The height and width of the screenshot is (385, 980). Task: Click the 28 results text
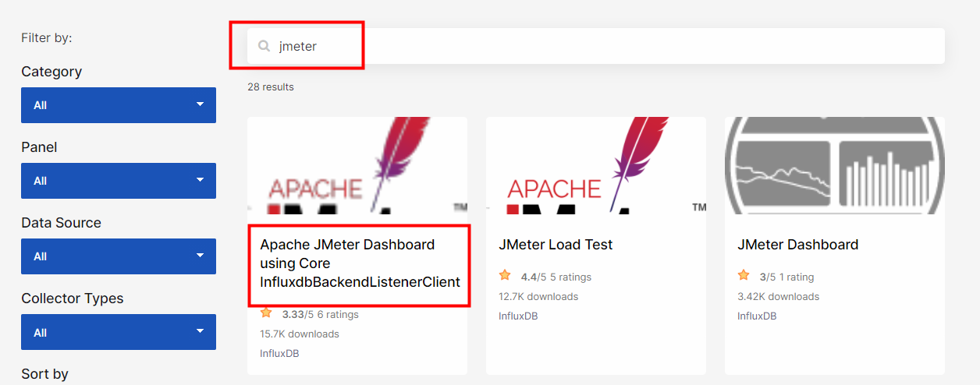271,87
